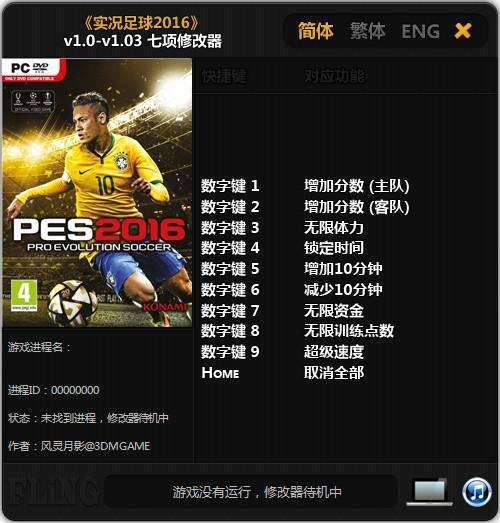Click the monitor window icon

430,492
